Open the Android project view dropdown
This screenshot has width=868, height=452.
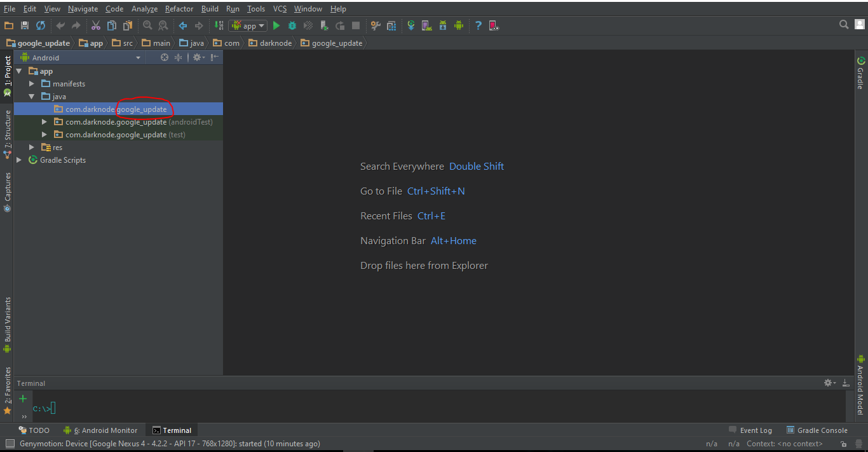pos(138,58)
